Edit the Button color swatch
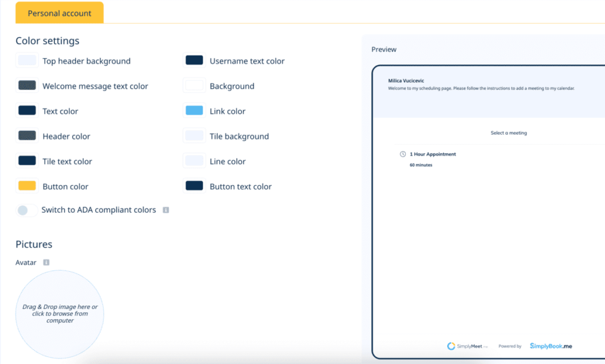 [x=27, y=186]
